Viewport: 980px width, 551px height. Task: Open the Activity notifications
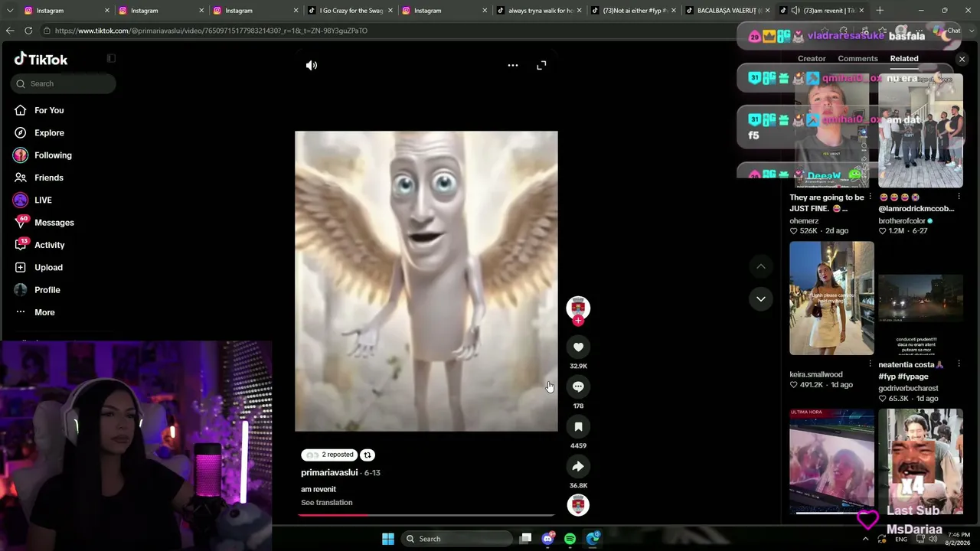tap(49, 245)
